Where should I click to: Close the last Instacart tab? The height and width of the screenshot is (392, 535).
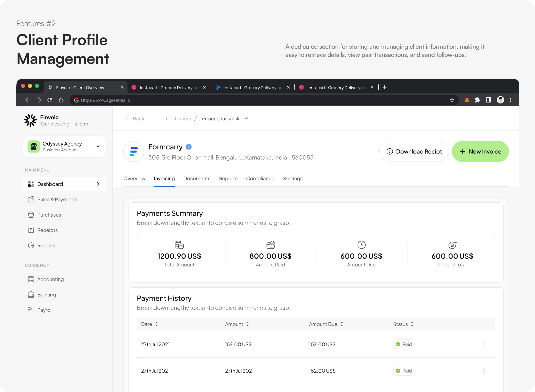click(x=372, y=87)
